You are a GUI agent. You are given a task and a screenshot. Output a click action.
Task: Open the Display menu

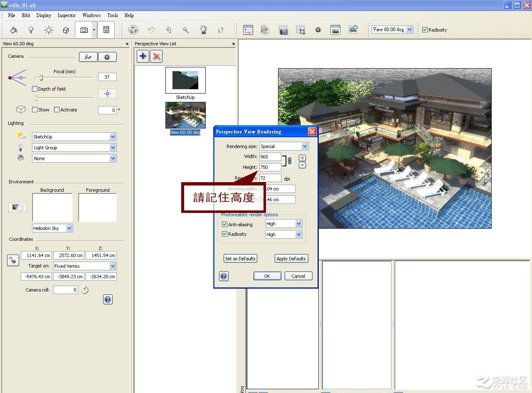coord(44,15)
